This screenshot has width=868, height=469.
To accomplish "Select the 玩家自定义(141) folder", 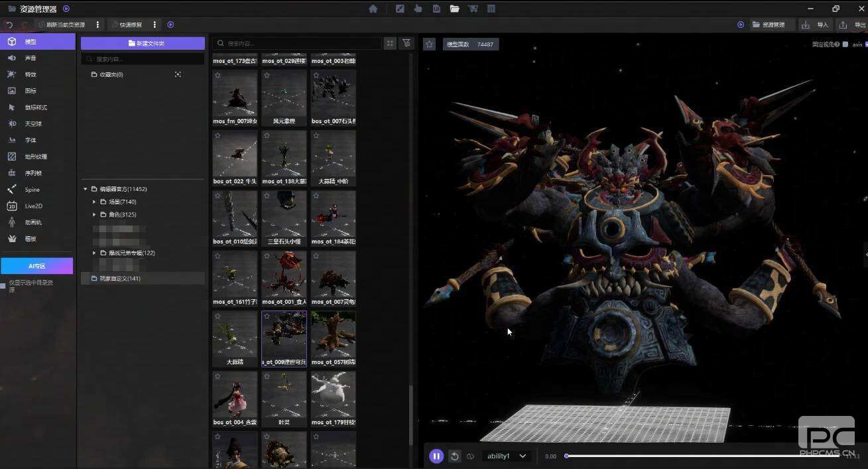I will tap(143, 279).
